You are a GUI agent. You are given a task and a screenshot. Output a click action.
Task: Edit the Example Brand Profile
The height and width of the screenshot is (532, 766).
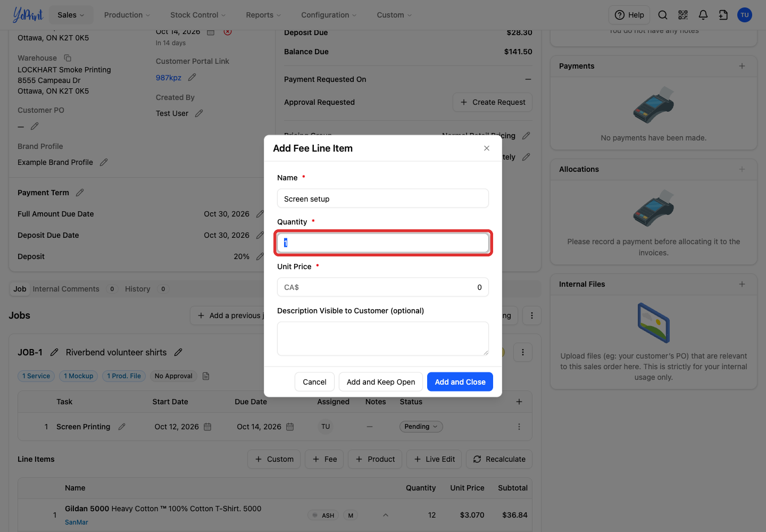(x=104, y=162)
